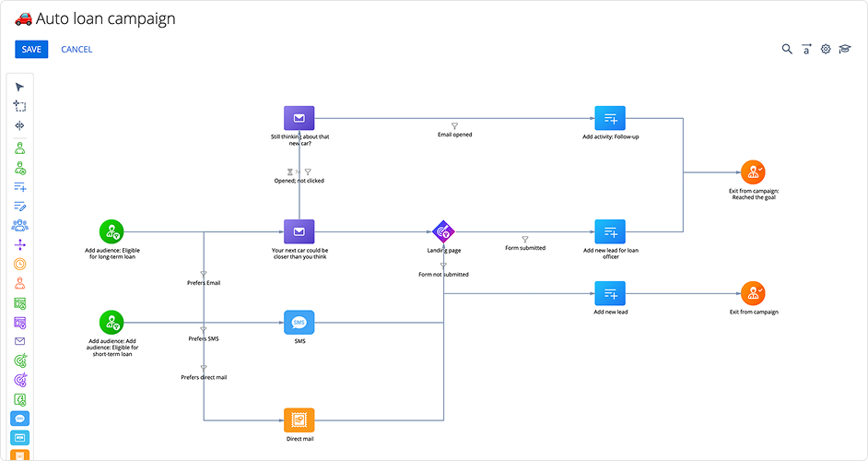Select the envelope email element in sidebar
This screenshot has width=868, height=461.
point(19,341)
